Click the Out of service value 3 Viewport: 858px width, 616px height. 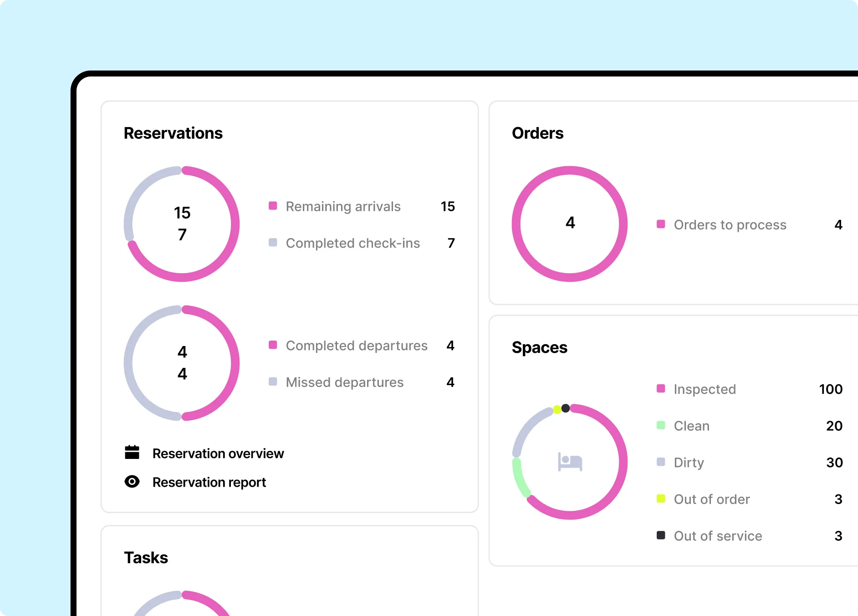[x=838, y=536]
